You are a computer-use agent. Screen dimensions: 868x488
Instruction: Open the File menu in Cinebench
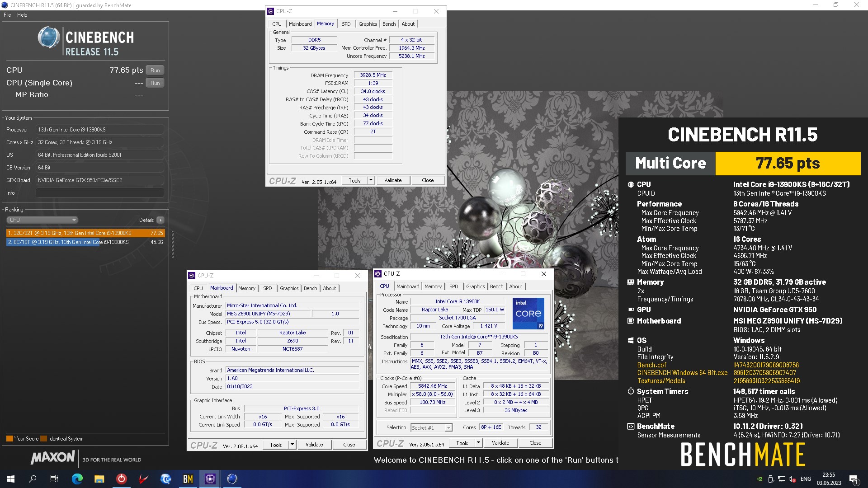(x=7, y=15)
